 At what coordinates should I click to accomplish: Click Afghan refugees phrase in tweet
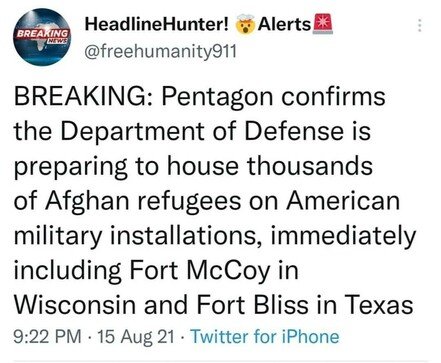point(143,202)
